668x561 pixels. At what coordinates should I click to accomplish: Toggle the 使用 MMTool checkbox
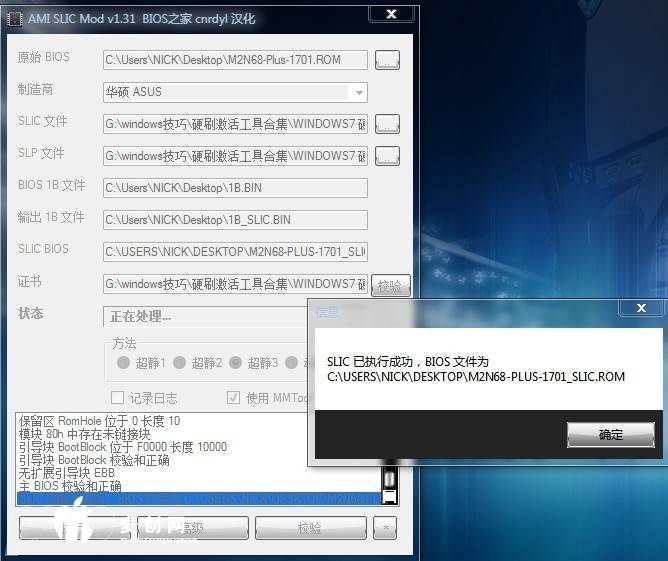coord(234,397)
